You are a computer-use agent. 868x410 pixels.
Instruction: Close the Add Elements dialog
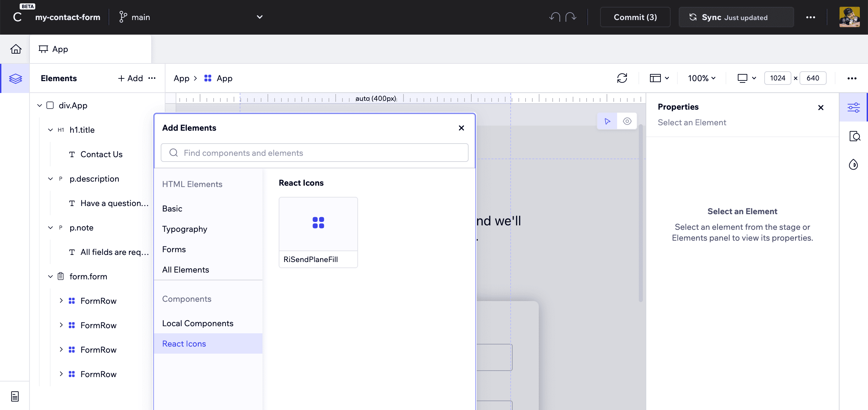pyautogui.click(x=461, y=128)
